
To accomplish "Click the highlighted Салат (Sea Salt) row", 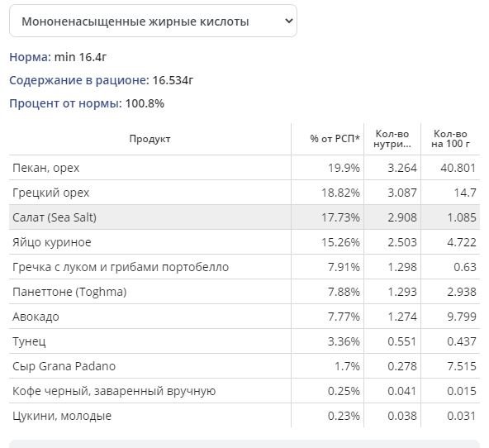I will click(244, 217).
